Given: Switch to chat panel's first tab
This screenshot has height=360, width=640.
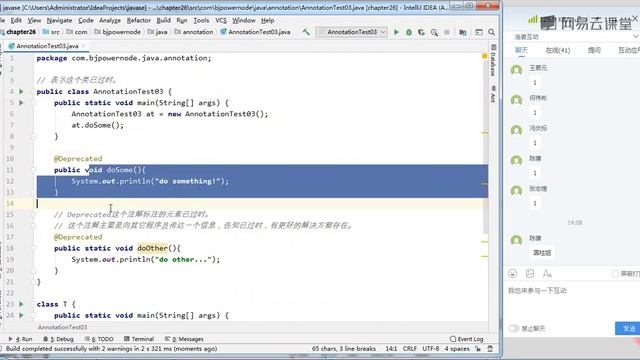Looking at the screenshot, I should 521,50.
